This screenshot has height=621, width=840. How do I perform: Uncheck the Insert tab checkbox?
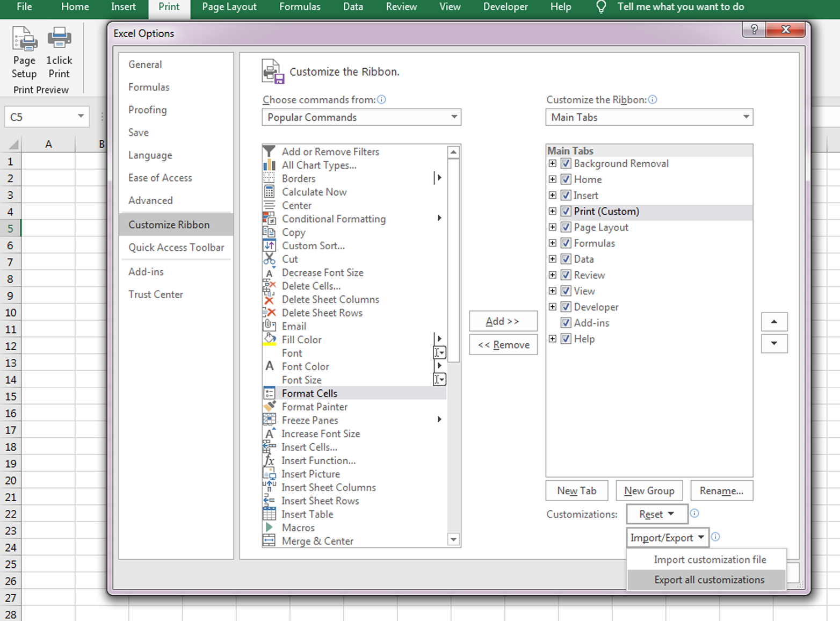pos(566,195)
